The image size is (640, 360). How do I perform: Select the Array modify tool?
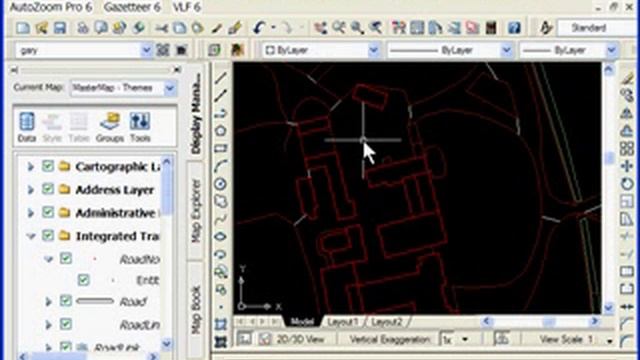627,148
